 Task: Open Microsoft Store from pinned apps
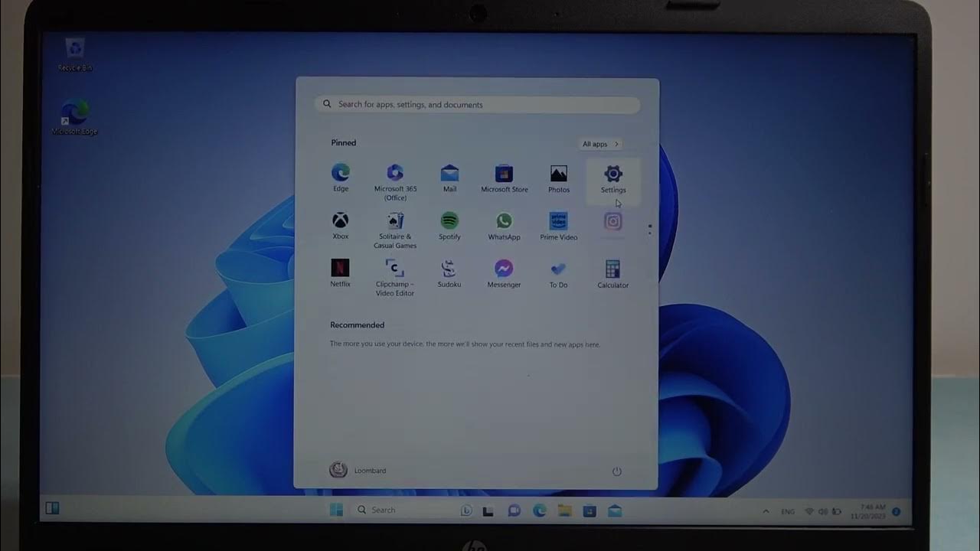click(x=504, y=178)
